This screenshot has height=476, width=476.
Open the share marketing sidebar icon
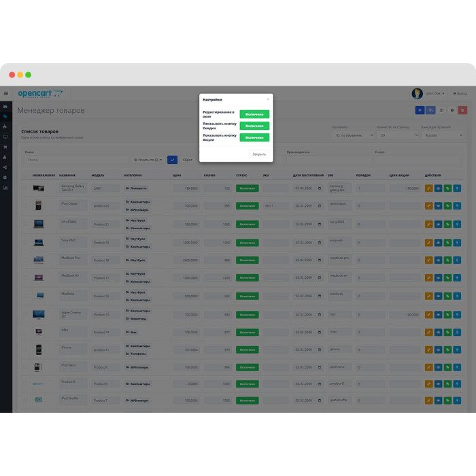5,167
